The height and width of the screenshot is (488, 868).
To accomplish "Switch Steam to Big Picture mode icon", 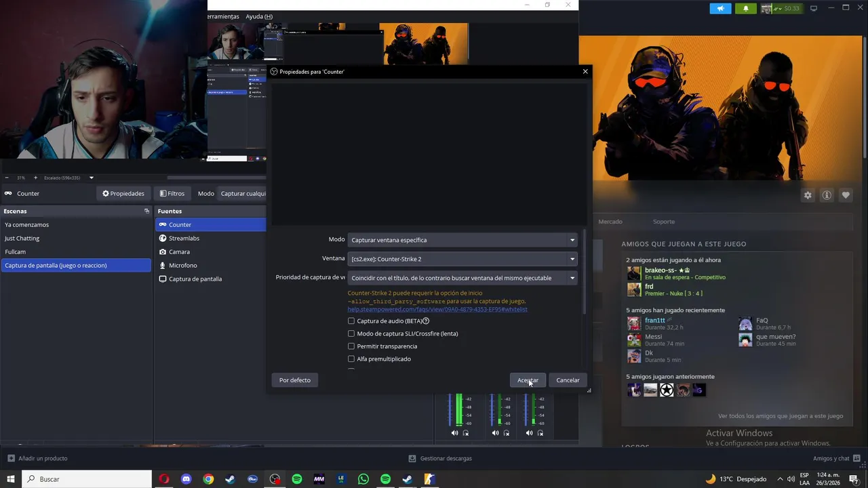I will click(x=814, y=8).
